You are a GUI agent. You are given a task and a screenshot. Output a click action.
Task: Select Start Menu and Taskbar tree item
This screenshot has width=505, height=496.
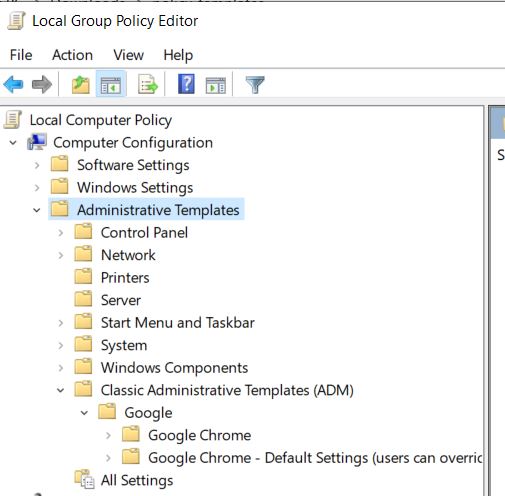pos(178,323)
